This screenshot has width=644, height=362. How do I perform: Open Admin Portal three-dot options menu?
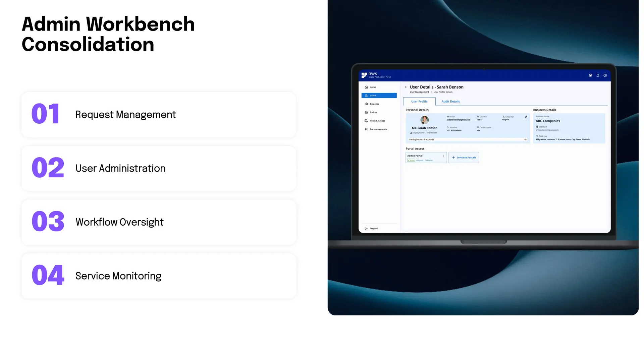pyautogui.click(x=443, y=156)
